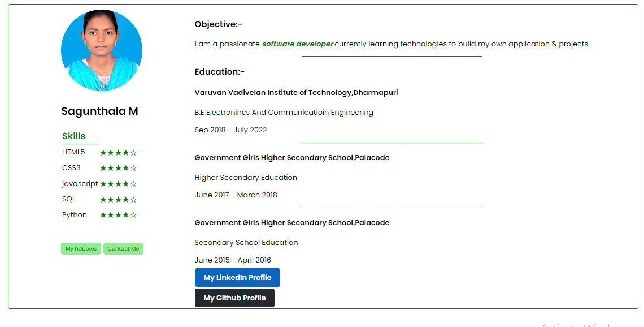Toggle the middle star of HTML5 rating

click(119, 152)
